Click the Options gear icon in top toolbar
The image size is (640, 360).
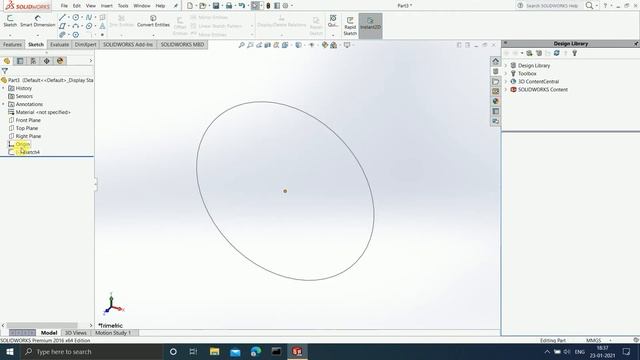pos(286,6)
